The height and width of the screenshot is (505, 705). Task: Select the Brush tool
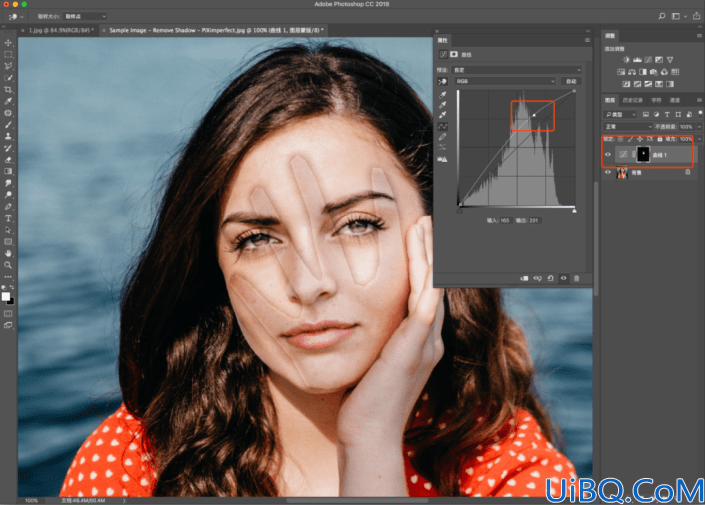click(8, 125)
